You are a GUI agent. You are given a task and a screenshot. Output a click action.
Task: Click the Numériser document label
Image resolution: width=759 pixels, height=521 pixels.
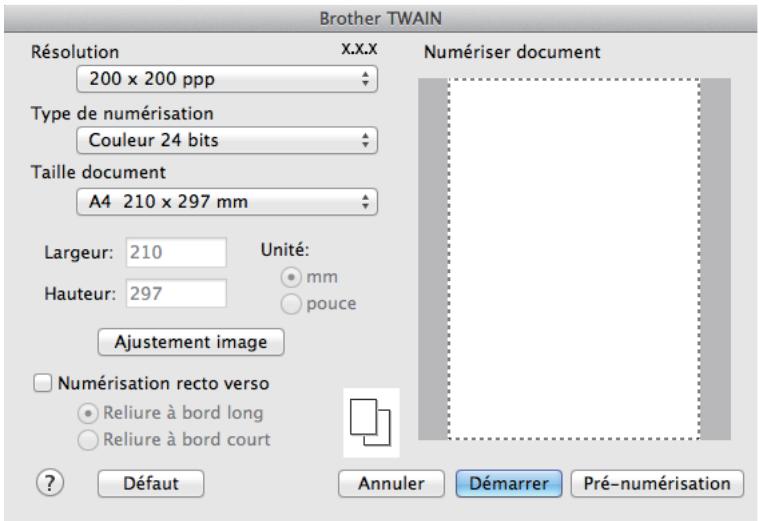[x=512, y=52]
